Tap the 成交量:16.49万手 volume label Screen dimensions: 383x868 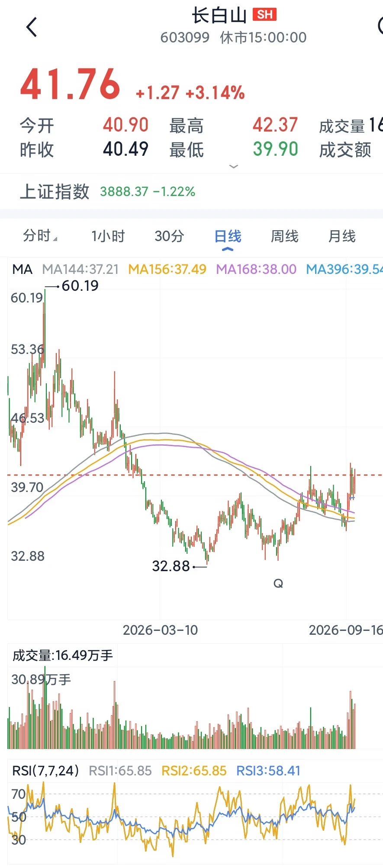[63, 656]
